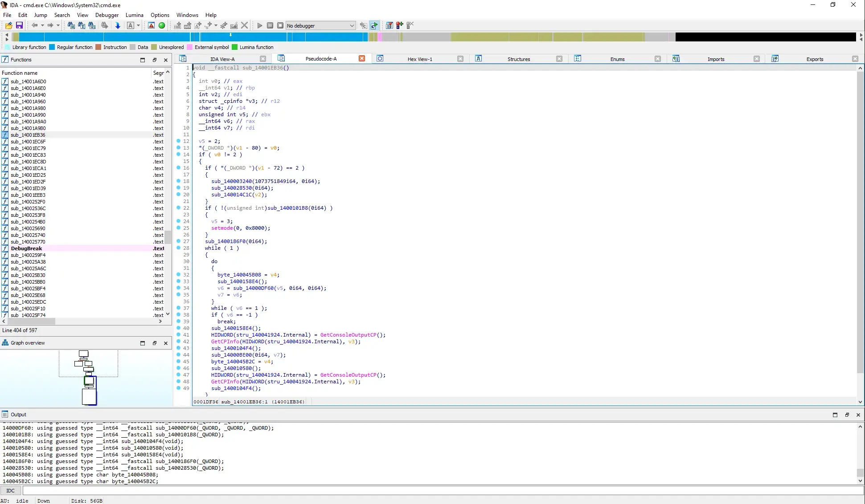This screenshot has height=504, width=865.
Task: Close the Graph overview panel
Action: point(166,343)
